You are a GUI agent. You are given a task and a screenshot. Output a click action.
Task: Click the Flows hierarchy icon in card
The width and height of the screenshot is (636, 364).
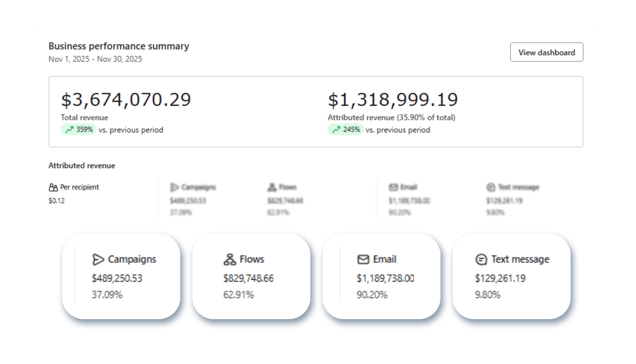coord(230,259)
